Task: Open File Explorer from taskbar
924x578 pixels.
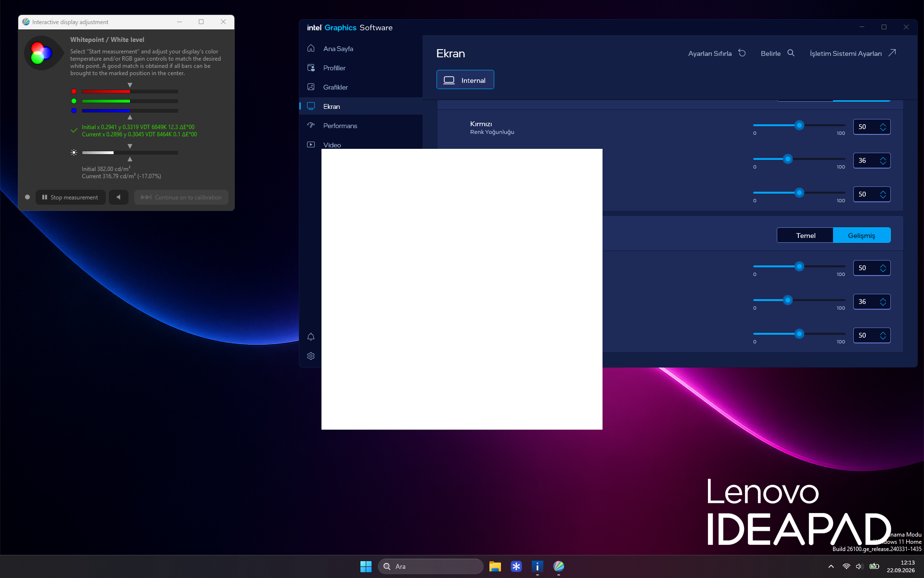Action: [495, 566]
